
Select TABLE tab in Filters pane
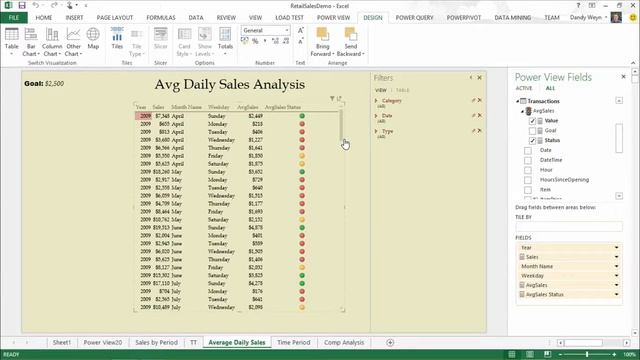(402, 90)
